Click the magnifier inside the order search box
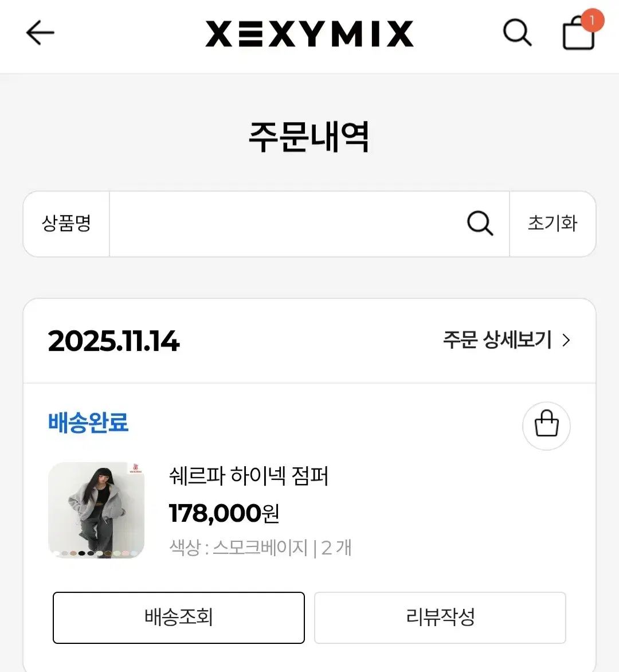Screen dimensions: 619x672 pos(480,223)
